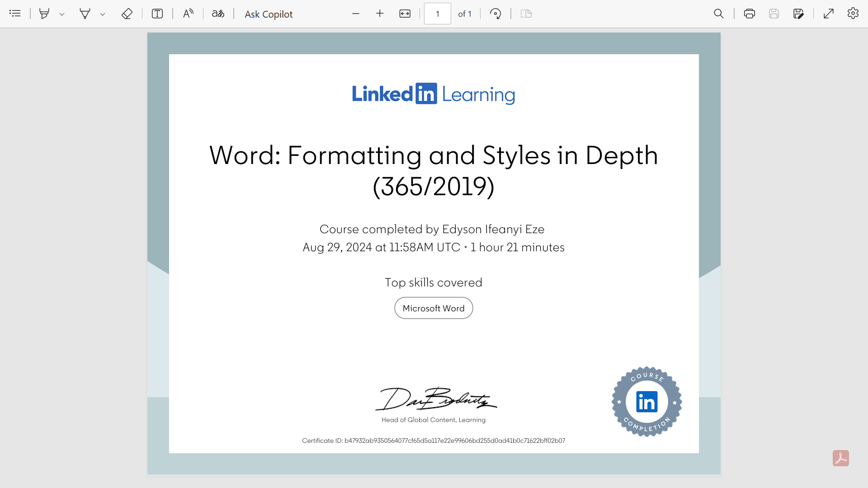Click the Save icon

tap(774, 14)
